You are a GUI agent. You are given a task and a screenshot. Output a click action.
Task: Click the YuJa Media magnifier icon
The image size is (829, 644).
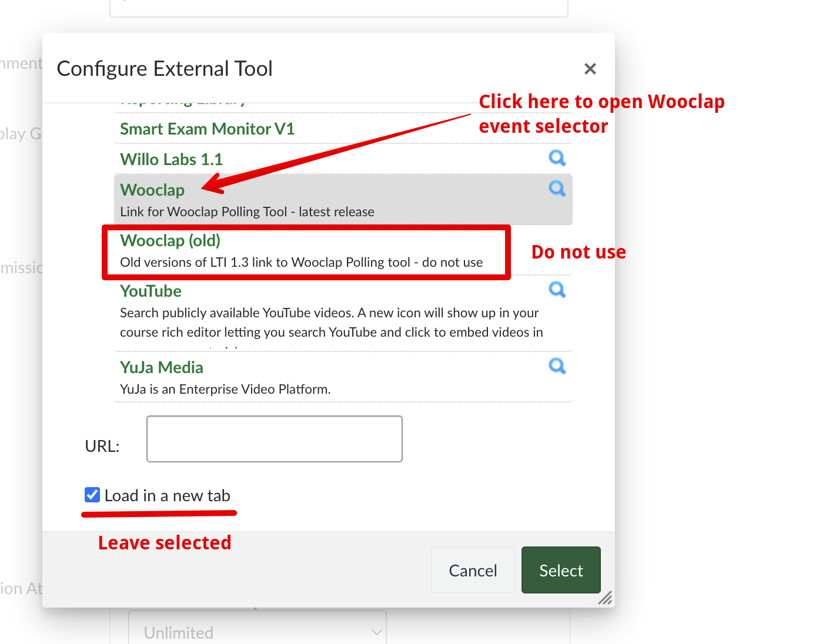557,366
